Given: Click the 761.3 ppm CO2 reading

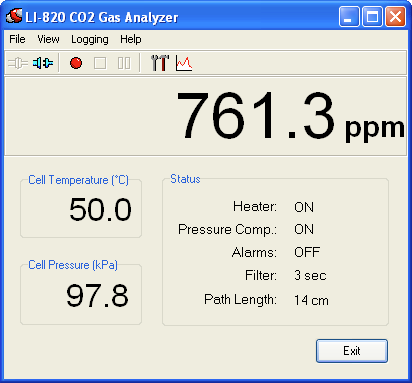Looking at the screenshot, I should click(x=290, y=117).
